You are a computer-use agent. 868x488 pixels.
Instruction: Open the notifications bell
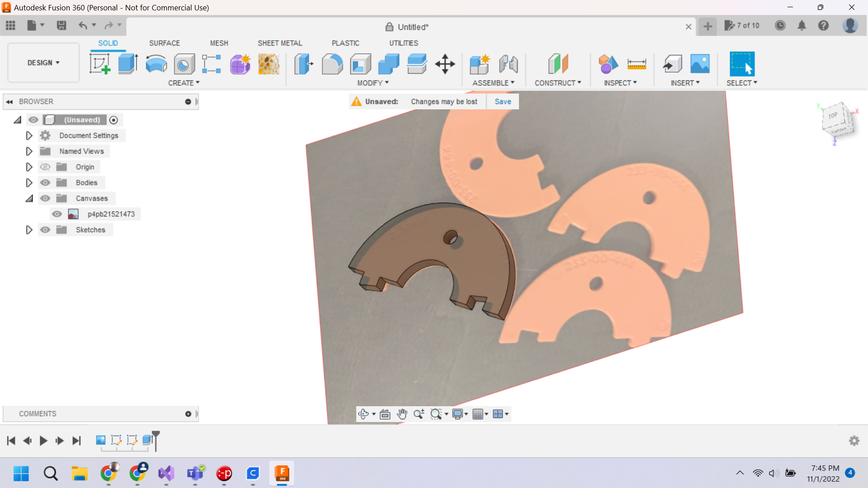[802, 26]
